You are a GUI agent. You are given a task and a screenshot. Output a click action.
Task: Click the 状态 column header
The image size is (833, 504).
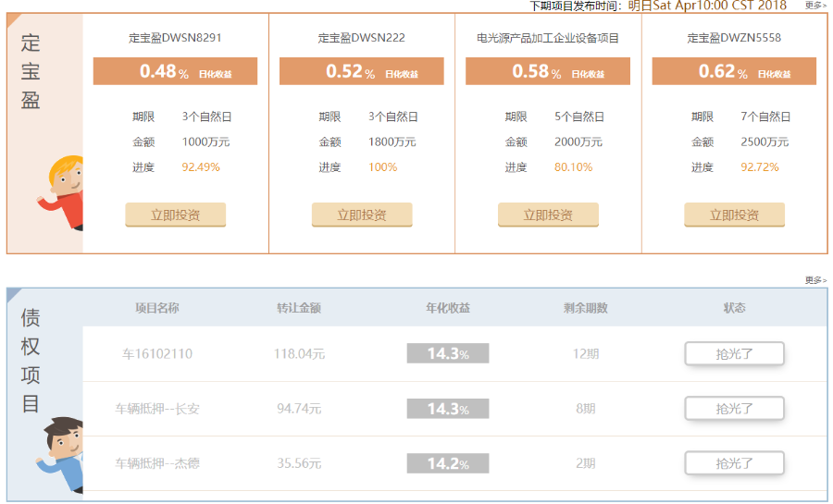pos(734,308)
